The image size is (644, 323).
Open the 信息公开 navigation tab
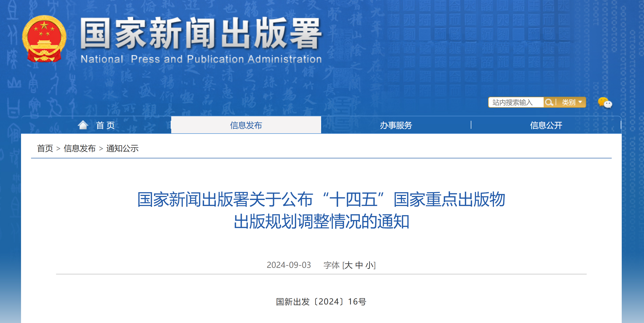point(546,125)
